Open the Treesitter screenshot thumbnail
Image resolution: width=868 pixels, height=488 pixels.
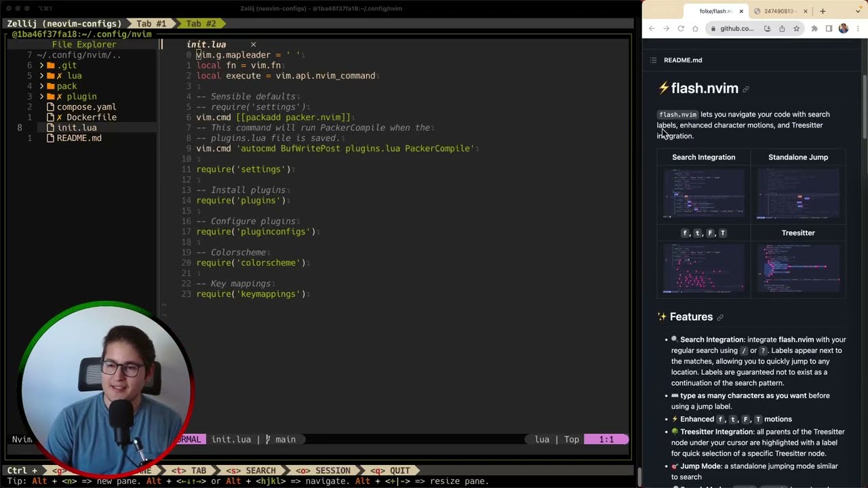click(798, 268)
